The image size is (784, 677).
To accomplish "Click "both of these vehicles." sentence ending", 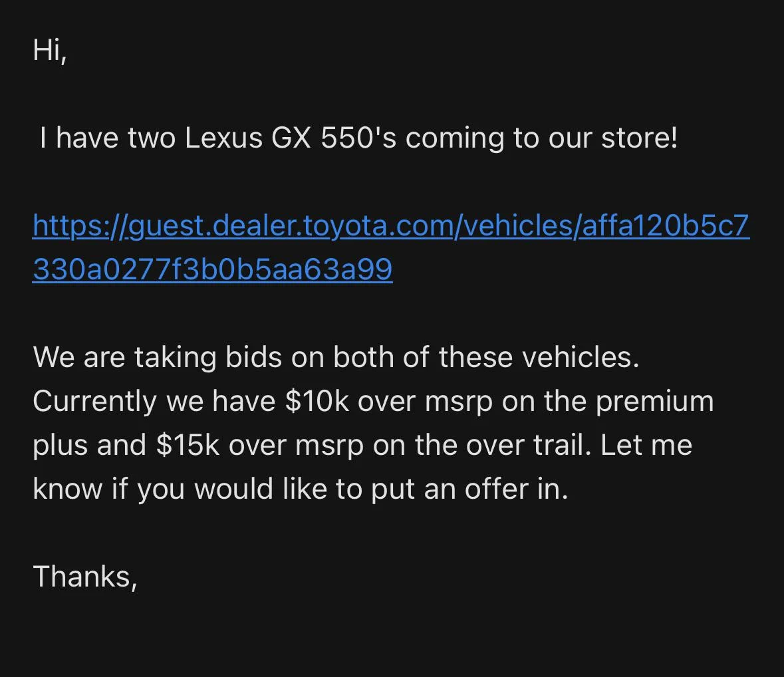I will pos(485,357).
